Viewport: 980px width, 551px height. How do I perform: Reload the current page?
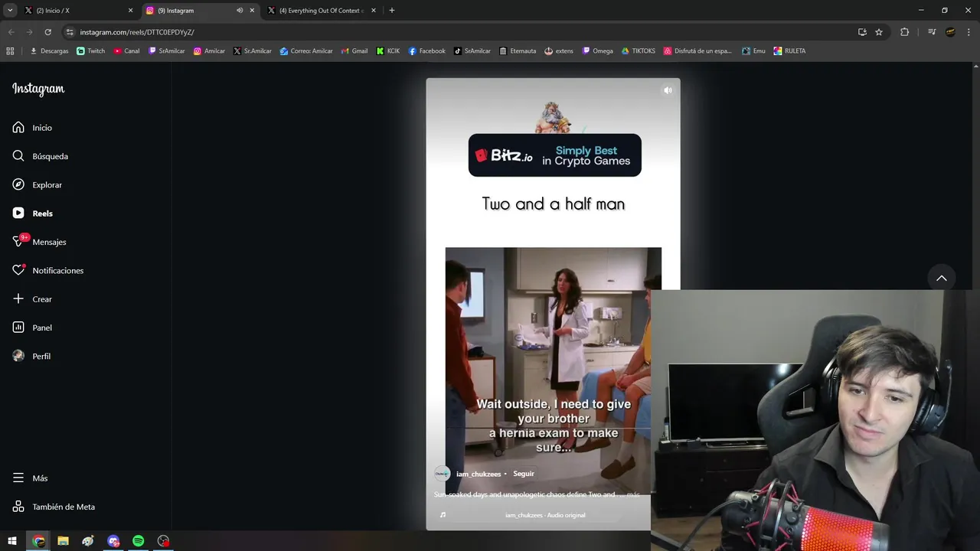[47, 32]
